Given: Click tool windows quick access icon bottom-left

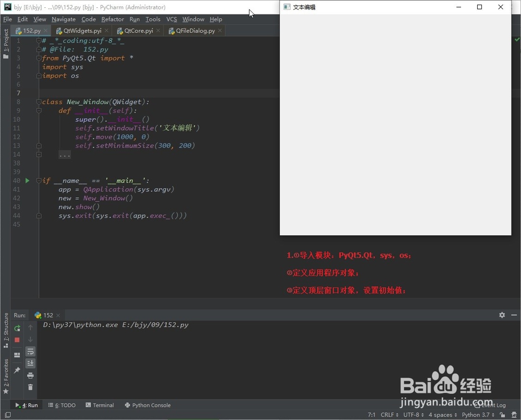Looking at the screenshot, I should (7, 415).
